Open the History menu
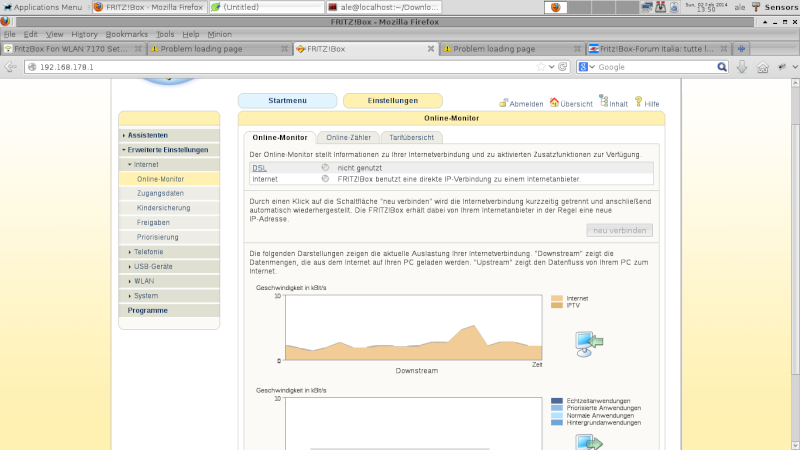 [x=84, y=34]
